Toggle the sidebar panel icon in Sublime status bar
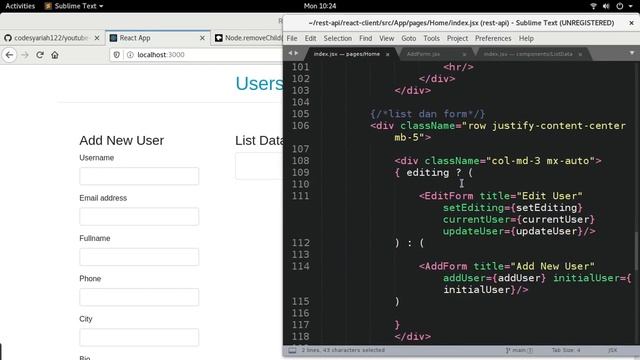The height and width of the screenshot is (360, 640). click(x=292, y=350)
